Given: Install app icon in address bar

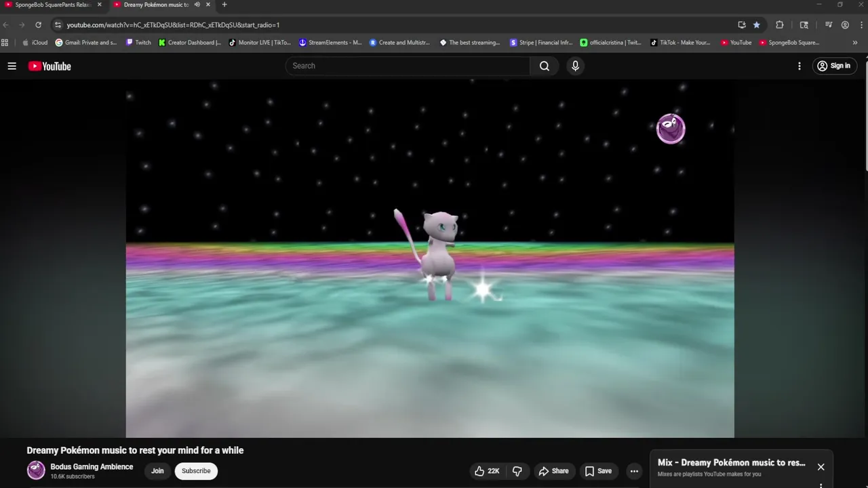Looking at the screenshot, I should [x=742, y=25].
